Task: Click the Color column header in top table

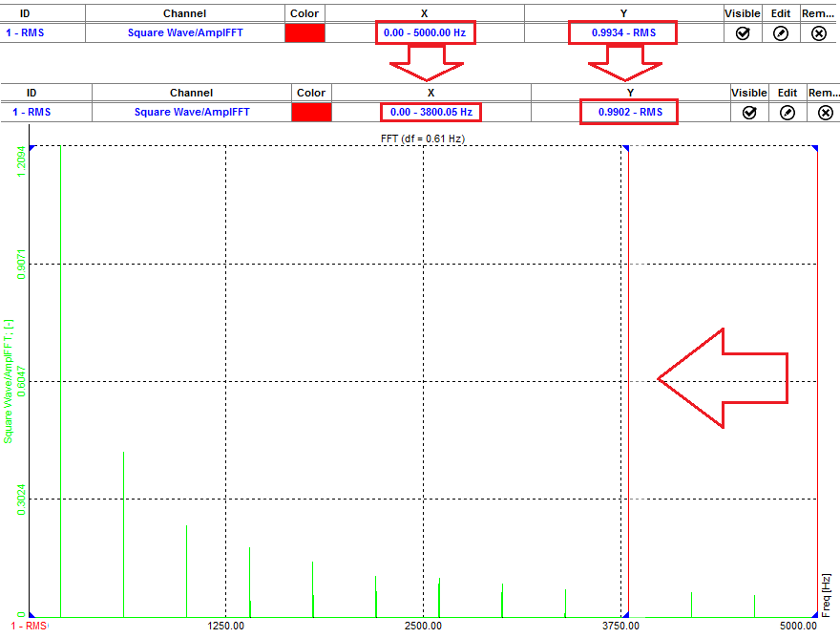Action: 304,13
